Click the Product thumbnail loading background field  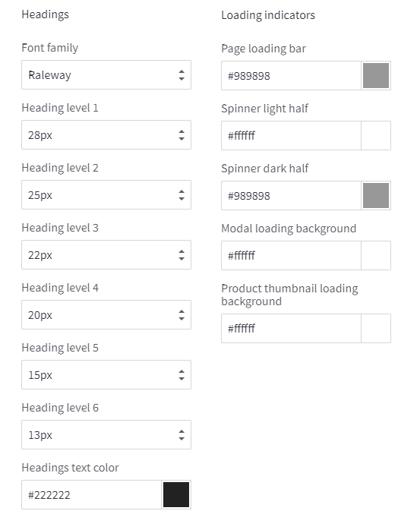click(x=291, y=329)
